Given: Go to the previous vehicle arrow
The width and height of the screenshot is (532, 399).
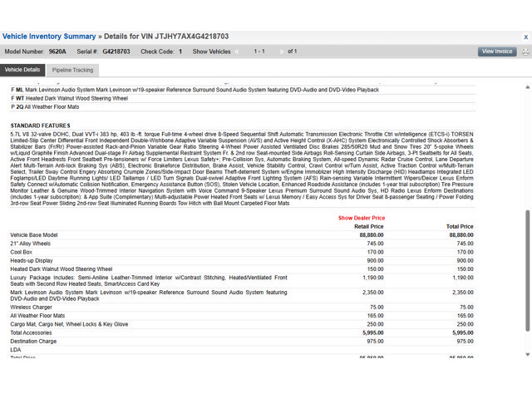Looking at the screenshot, I should (x=237, y=52).
